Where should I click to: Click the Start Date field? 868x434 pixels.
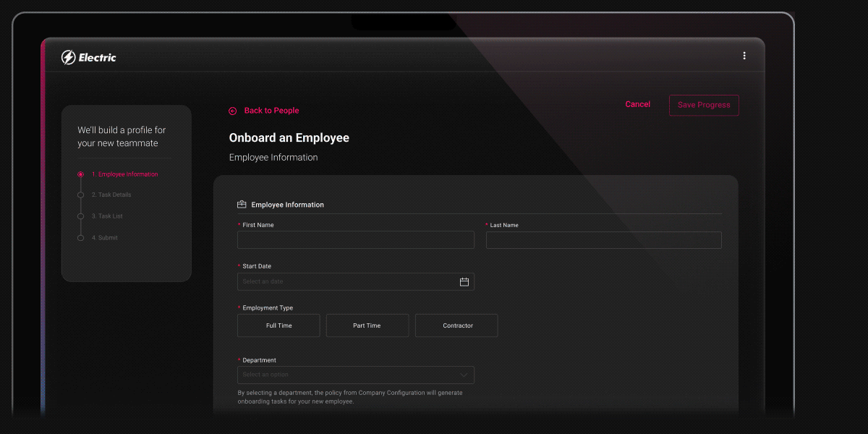click(x=356, y=282)
